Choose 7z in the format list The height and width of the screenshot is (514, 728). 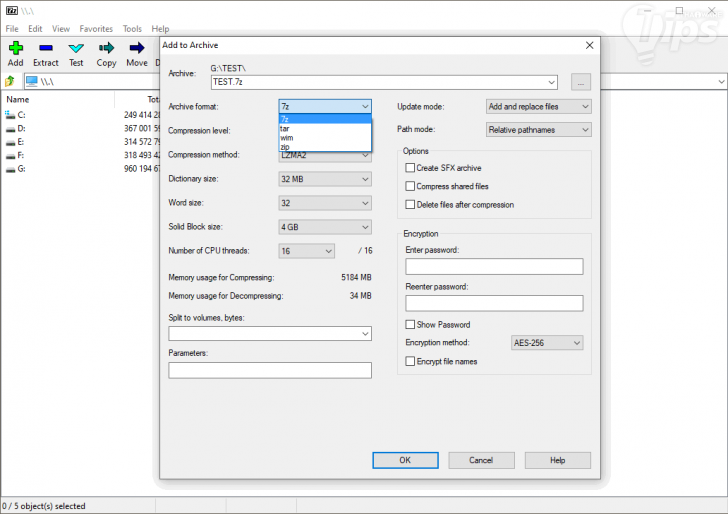point(325,119)
